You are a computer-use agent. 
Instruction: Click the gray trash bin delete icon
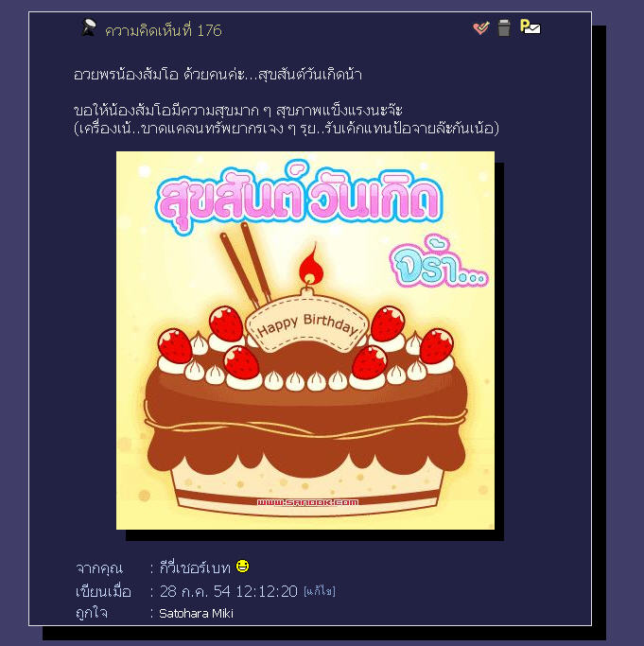(504, 27)
